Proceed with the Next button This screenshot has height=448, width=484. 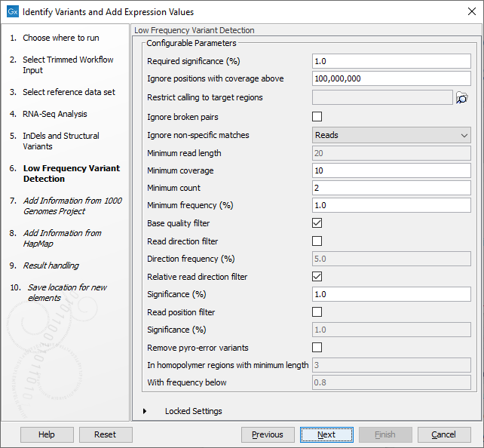326,434
